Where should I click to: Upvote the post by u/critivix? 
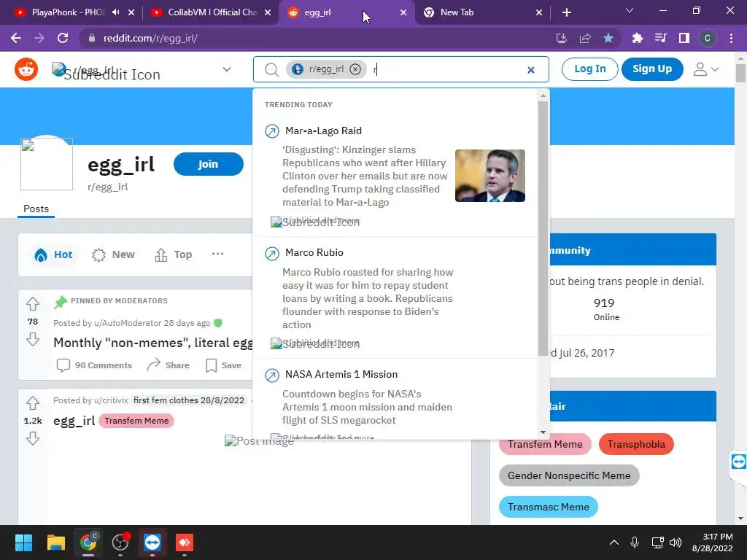(x=33, y=402)
